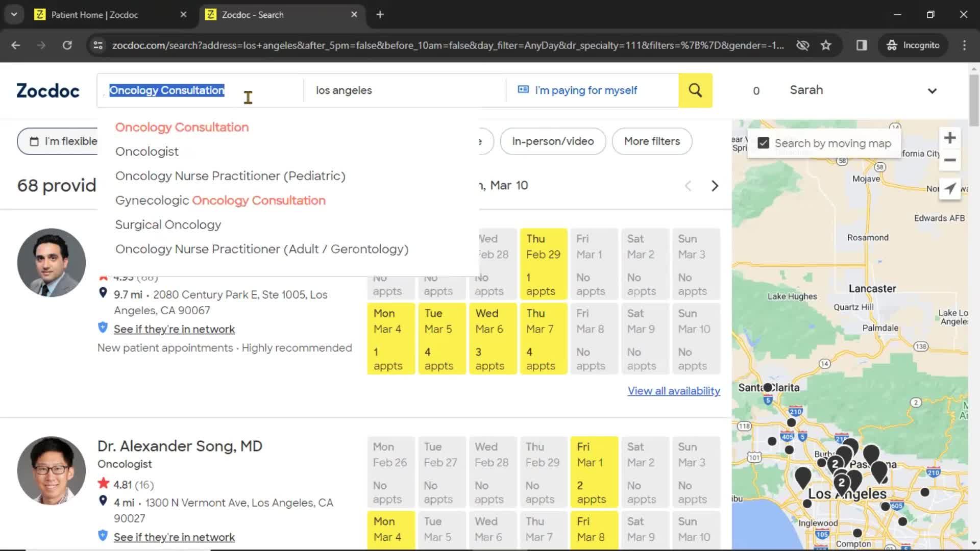This screenshot has width=980, height=551.
Task: Click the Oncology Consultation search field
Action: pyautogui.click(x=200, y=90)
